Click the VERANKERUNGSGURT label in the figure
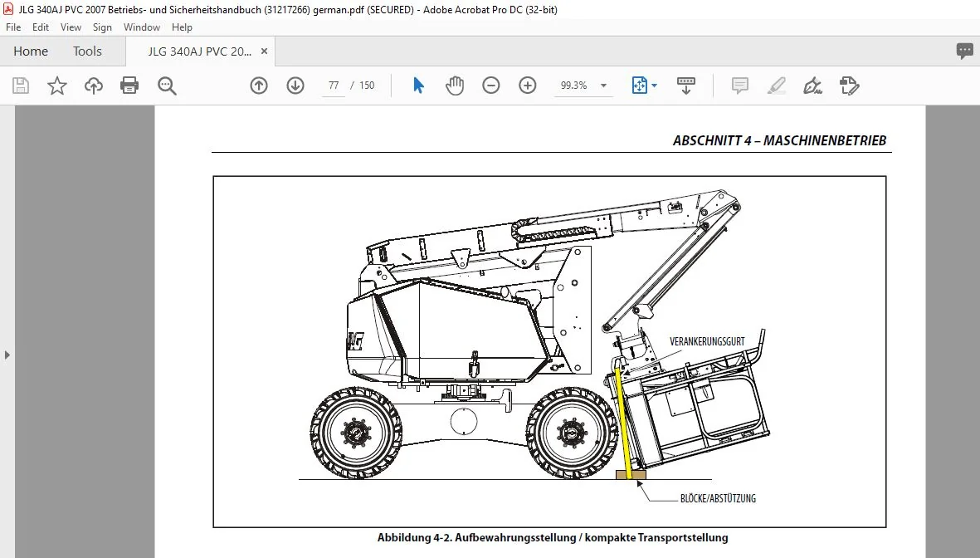 (x=707, y=341)
